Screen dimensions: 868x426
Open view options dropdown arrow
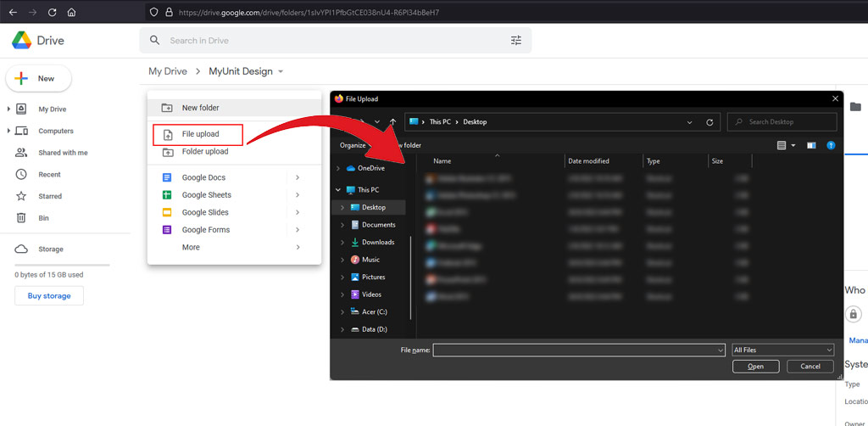coord(793,146)
